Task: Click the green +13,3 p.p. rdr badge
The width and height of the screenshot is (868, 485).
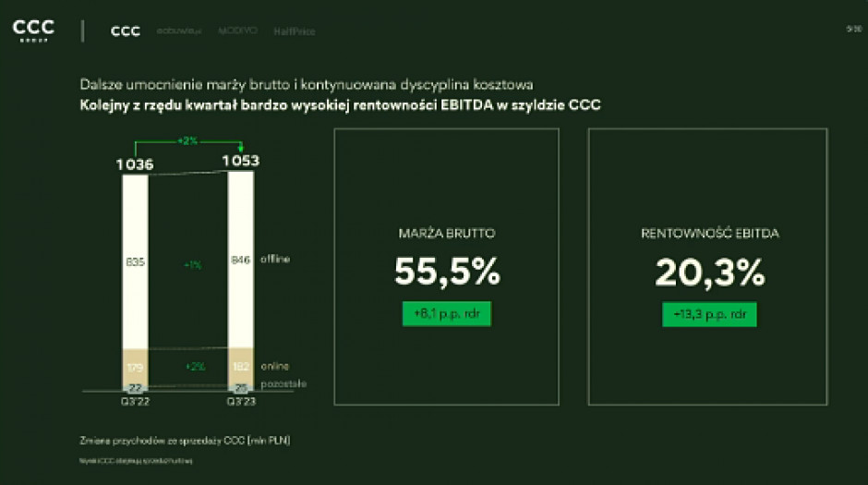Action: click(x=709, y=313)
